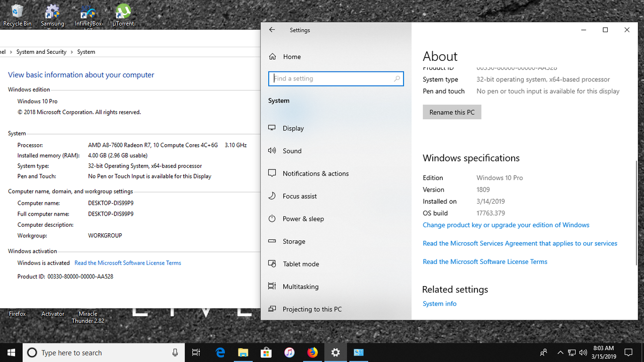This screenshot has height=362, width=644.
Task: Open Notifications & actions settings
Action: click(316, 173)
